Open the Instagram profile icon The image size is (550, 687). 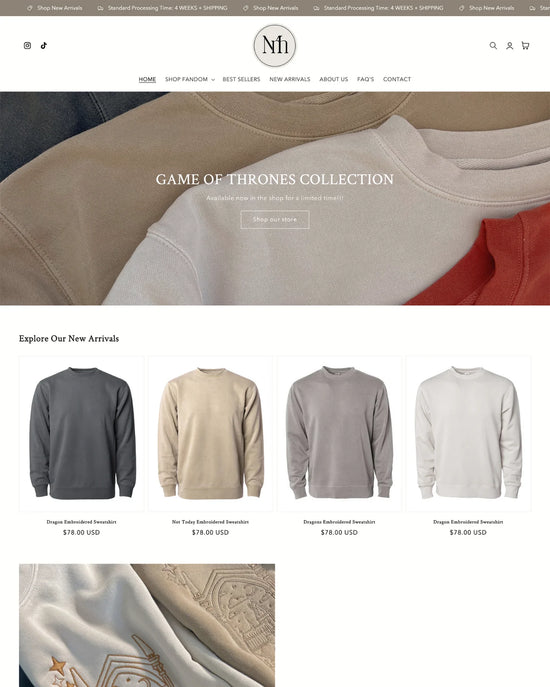[x=27, y=46]
